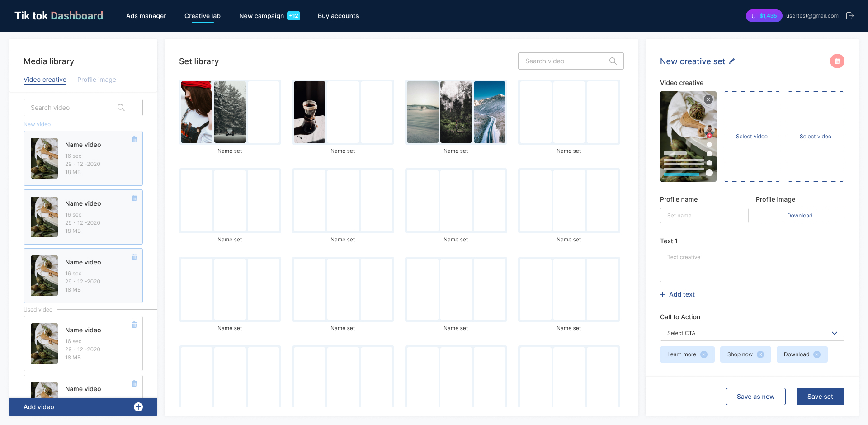Click the selected artichoke video creative preview

688,137
